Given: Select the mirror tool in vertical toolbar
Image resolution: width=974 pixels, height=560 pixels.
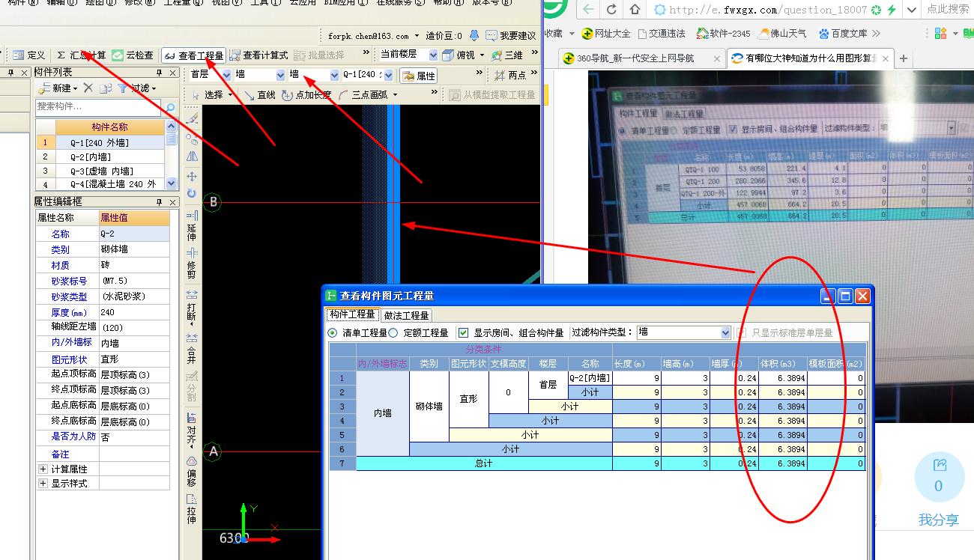Looking at the screenshot, I should 192,156.
